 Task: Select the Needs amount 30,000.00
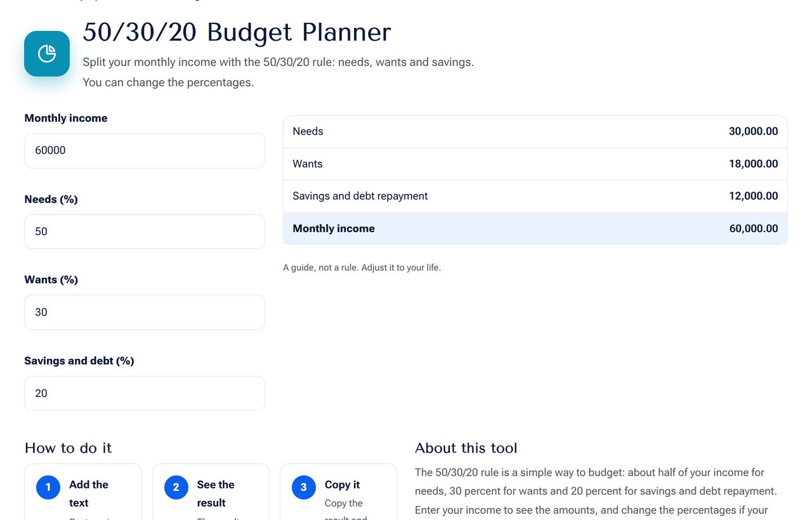(753, 131)
